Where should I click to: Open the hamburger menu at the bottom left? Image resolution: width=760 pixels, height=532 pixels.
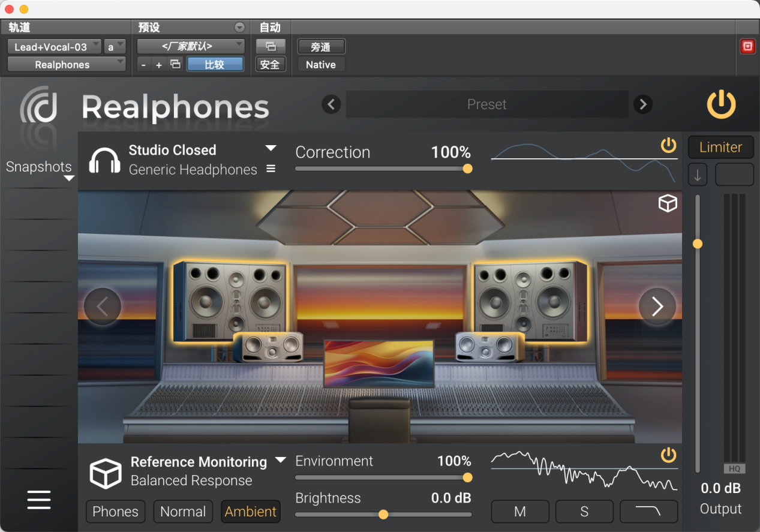click(x=39, y=500)
